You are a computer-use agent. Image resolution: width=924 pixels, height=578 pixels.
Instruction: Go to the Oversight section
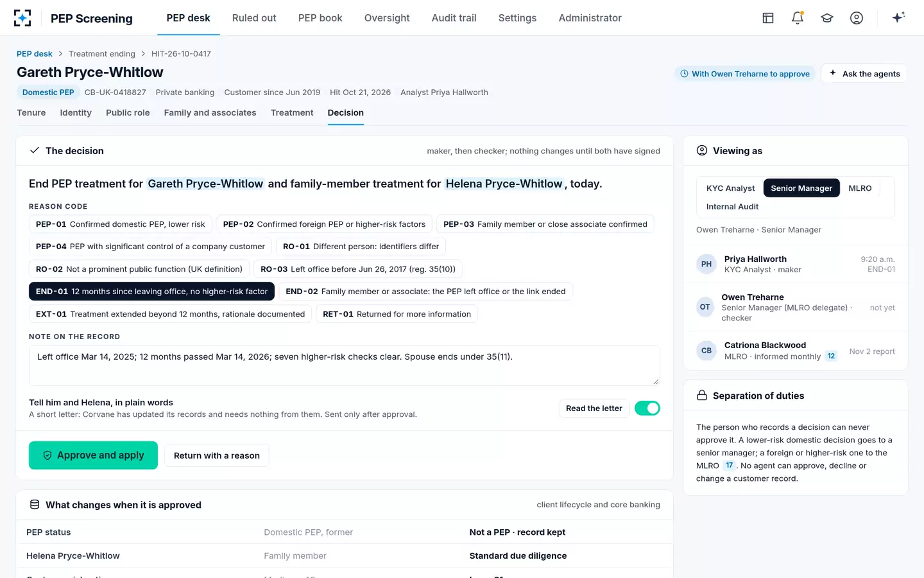point(387,18)
